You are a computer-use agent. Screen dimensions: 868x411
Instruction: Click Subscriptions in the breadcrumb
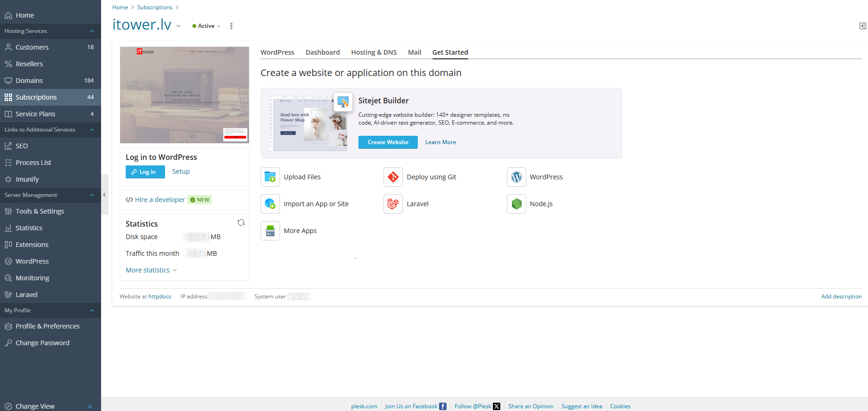pyautogui.click(x=154, y=7)
